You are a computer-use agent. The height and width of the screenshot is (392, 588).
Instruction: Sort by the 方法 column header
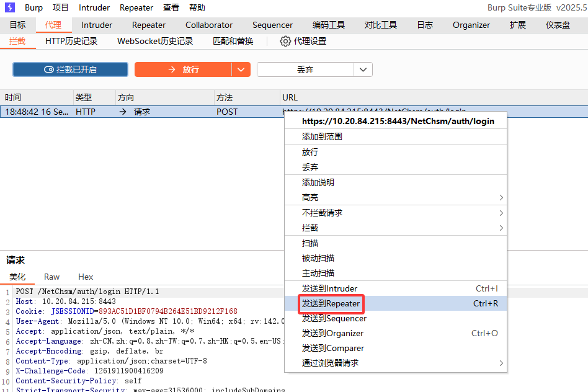point(247,97)
